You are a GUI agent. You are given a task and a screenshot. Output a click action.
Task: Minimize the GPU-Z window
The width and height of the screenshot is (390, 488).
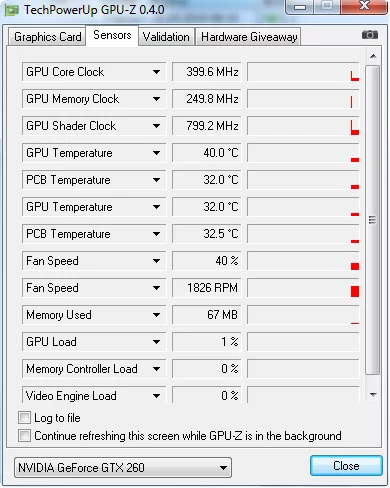click(x=300, y=7)
